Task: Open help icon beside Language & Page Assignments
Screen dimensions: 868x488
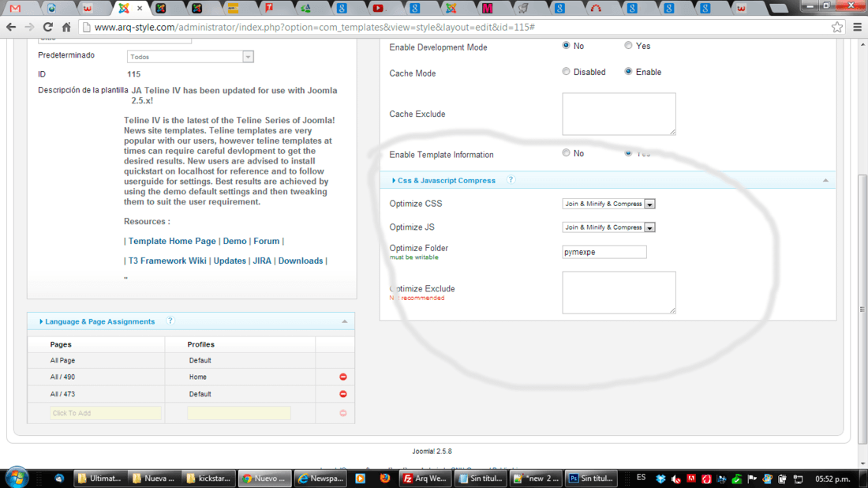Action: [170, 321]
